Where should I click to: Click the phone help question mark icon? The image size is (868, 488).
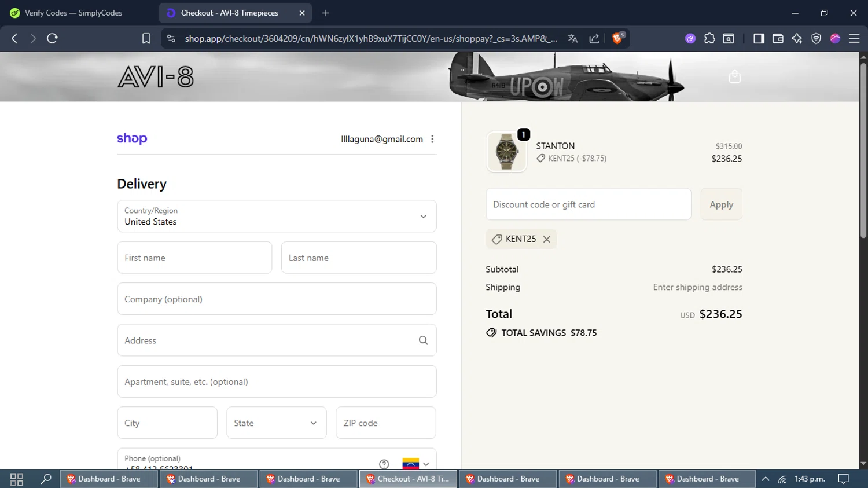tap(384, 464)
